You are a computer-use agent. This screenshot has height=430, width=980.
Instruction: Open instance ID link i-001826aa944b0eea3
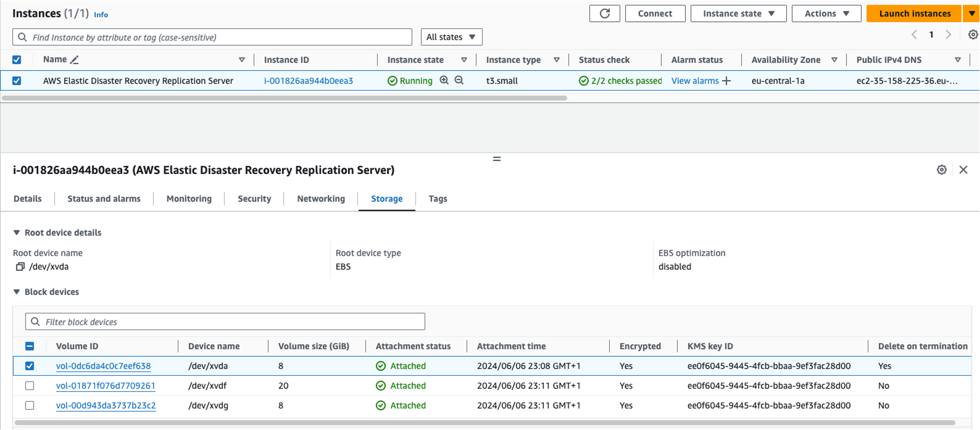309,81
